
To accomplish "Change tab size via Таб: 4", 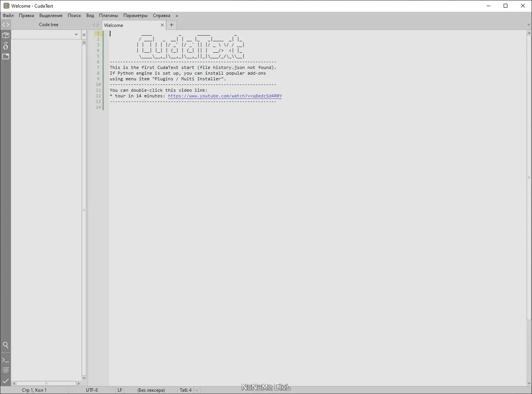I will tap(185, 390).
